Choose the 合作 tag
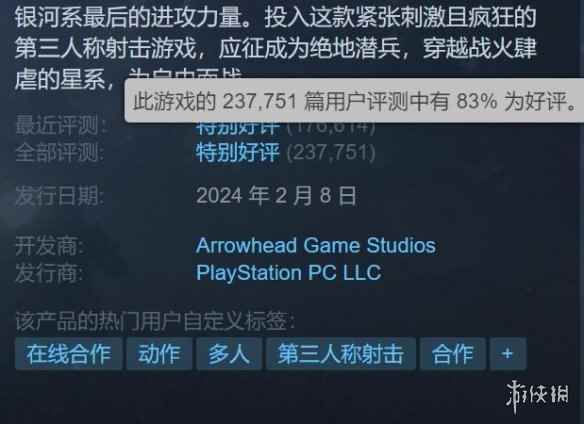Image resolution: width=584 pixels, height=424 pixels. pyautogui.click(x=453, y=354)
